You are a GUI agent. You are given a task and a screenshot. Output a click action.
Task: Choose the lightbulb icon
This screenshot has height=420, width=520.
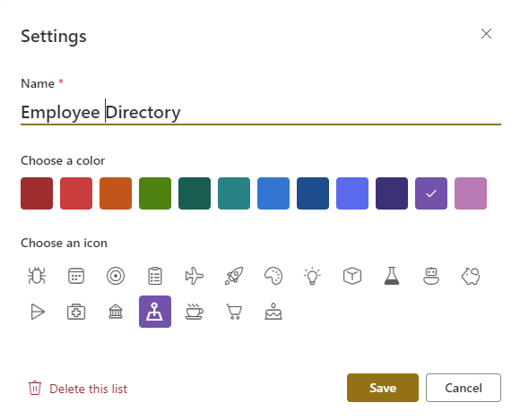pyautogui.click(x=313, y=276)
